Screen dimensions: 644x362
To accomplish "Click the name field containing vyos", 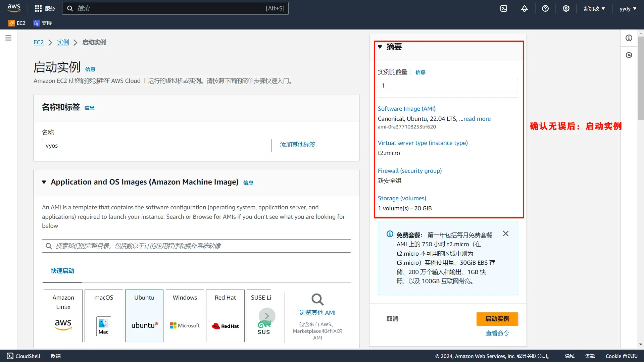I will [x=156, y=146].
